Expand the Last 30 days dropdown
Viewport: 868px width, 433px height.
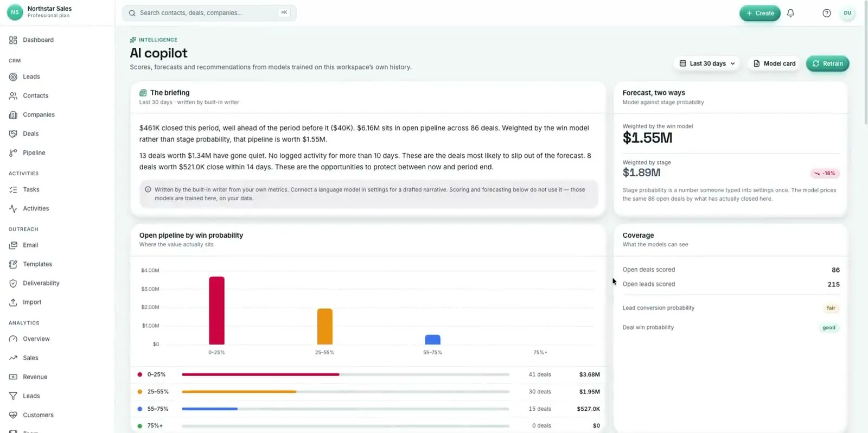tap(707, 63)
